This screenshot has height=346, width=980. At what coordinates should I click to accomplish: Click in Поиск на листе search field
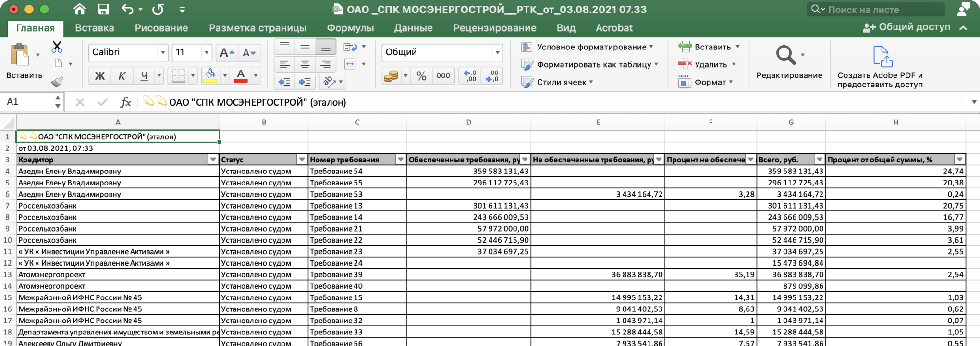point(876,9)
